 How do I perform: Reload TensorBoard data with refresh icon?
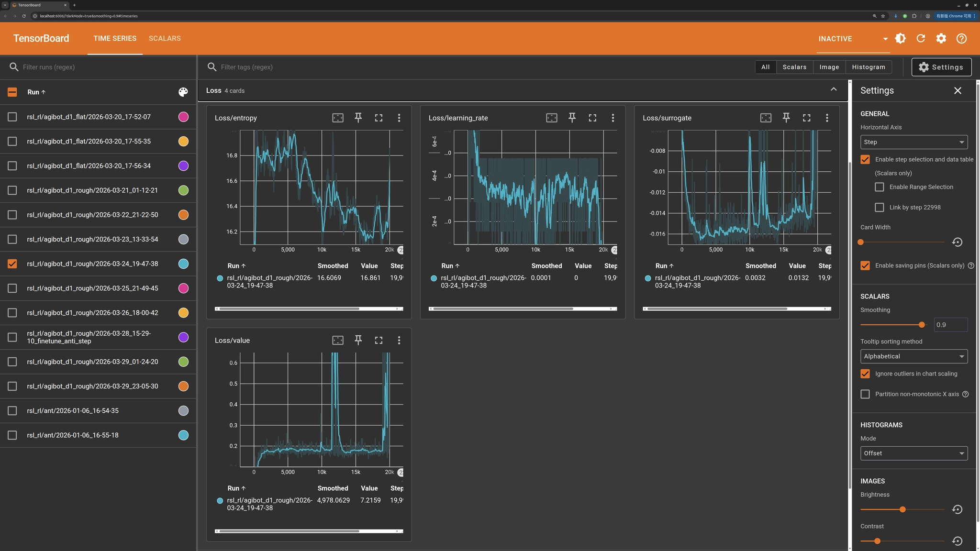(921, 38)
